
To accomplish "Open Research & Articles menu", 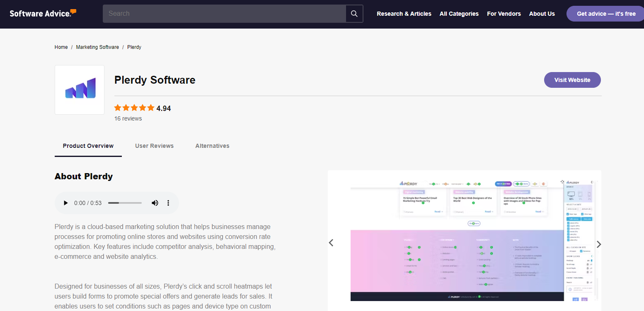I will tap(404, 14).
